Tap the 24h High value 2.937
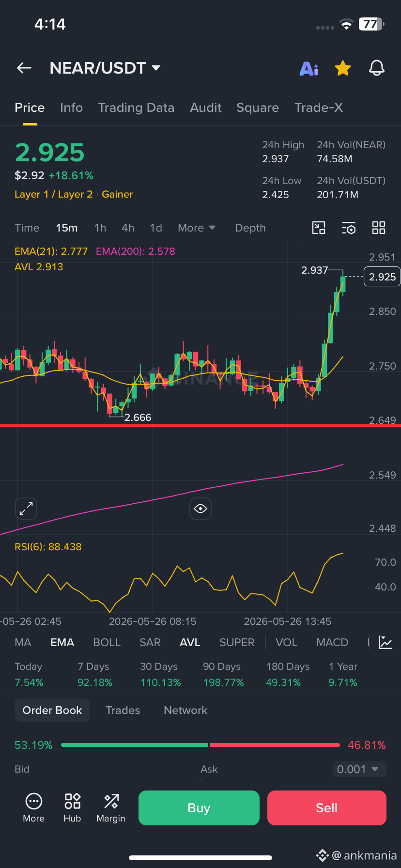This screenshot has height=868, width=401. [276, 159]
